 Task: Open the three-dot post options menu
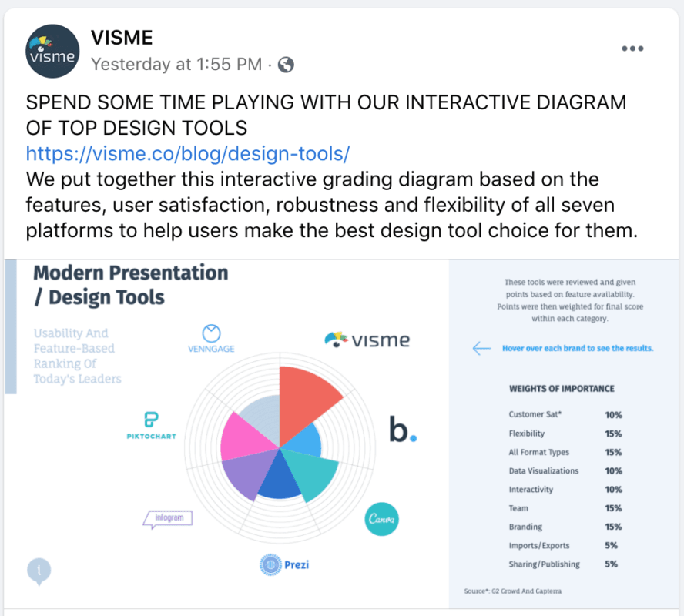tap(632, 49)
